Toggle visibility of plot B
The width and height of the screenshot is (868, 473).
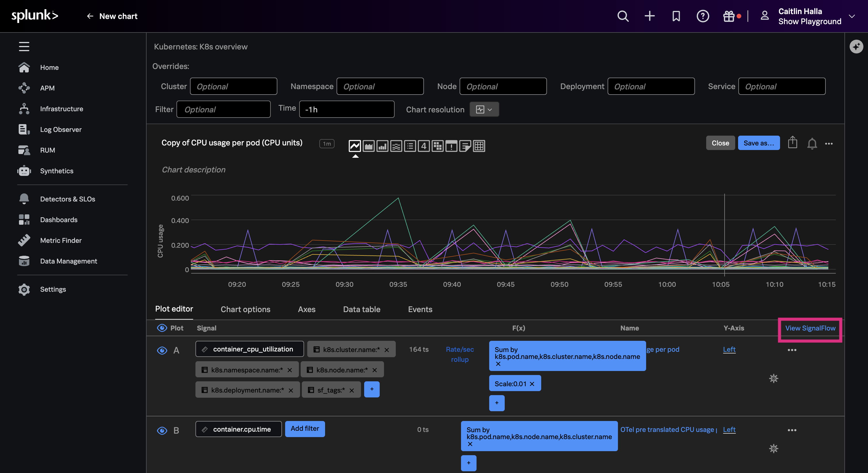162,430
